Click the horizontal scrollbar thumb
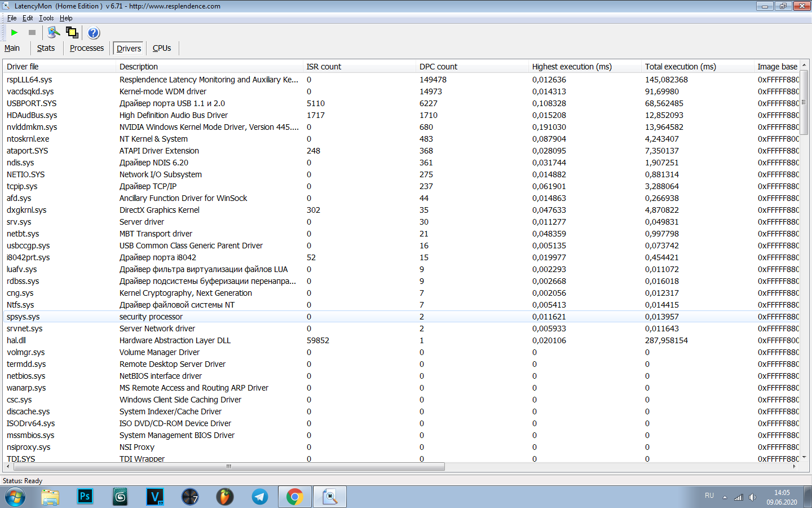The height and width of the screenshot is (508, 812). [x=228, y=467]
